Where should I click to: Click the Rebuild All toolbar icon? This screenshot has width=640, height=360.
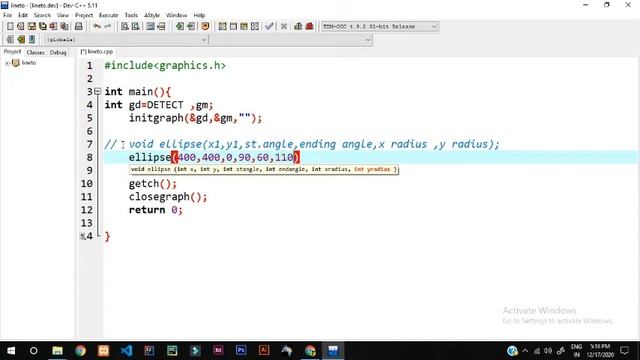coord(255,27)
